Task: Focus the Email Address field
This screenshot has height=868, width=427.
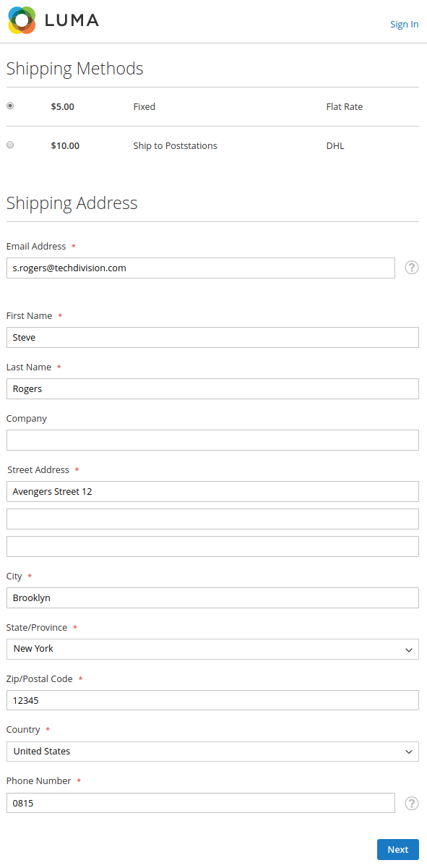Action: [201, 268]
